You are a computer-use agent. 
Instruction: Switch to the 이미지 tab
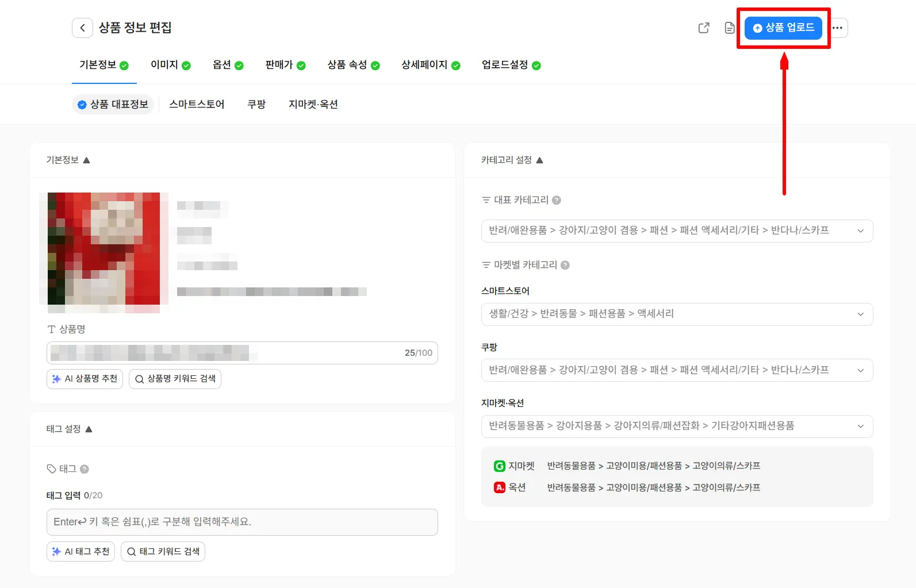(170, 65)
